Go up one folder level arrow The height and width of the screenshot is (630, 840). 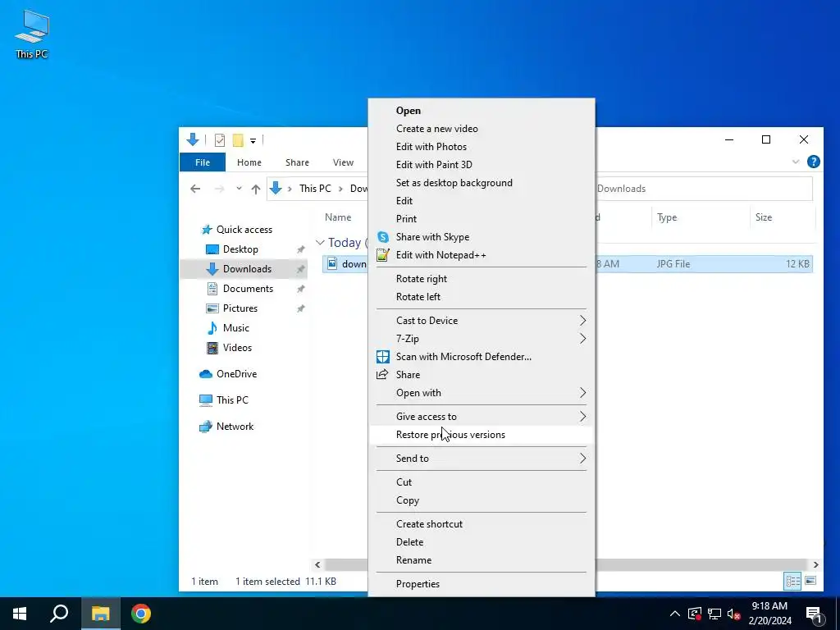point(256,189)
